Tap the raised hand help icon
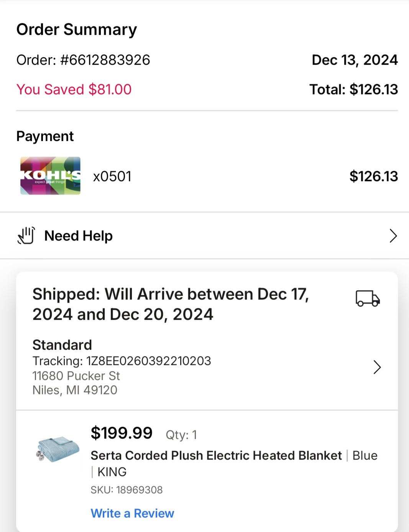The height and width of the screenshot is (532, 409). 26,236
